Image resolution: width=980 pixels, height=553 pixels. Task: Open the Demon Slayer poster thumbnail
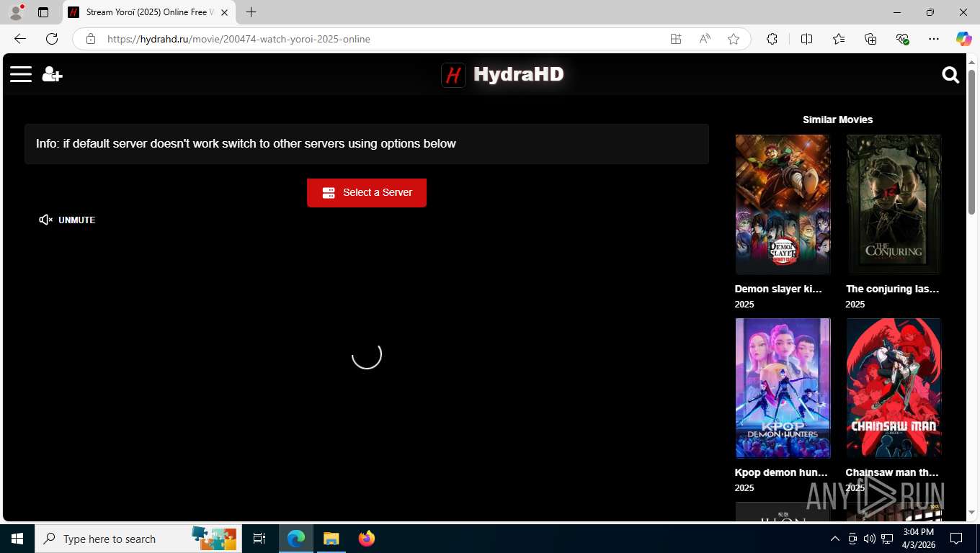coord(783,204)
